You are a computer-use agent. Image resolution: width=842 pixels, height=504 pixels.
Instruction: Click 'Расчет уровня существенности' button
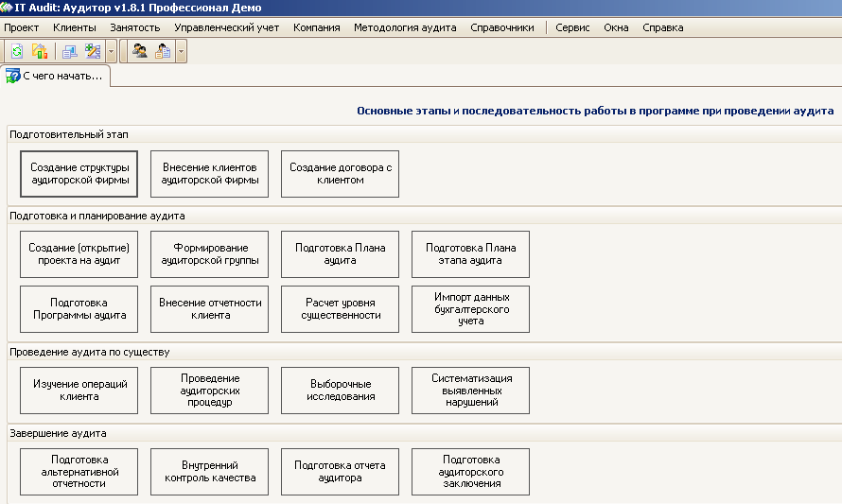coord(340,309)
